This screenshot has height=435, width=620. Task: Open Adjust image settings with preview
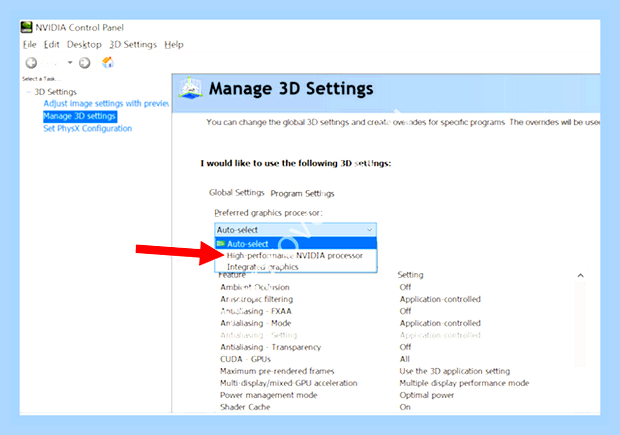coord(106,104)
